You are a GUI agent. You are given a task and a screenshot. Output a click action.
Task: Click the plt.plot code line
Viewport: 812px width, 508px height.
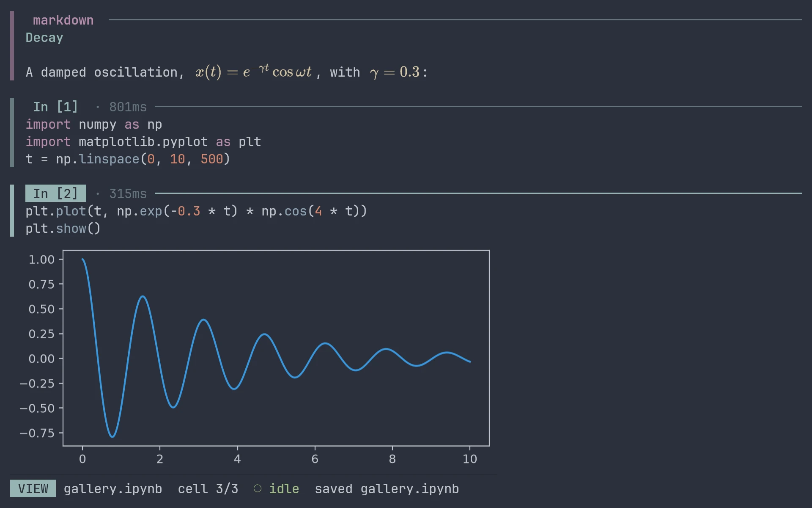click(x=196, y=211)
